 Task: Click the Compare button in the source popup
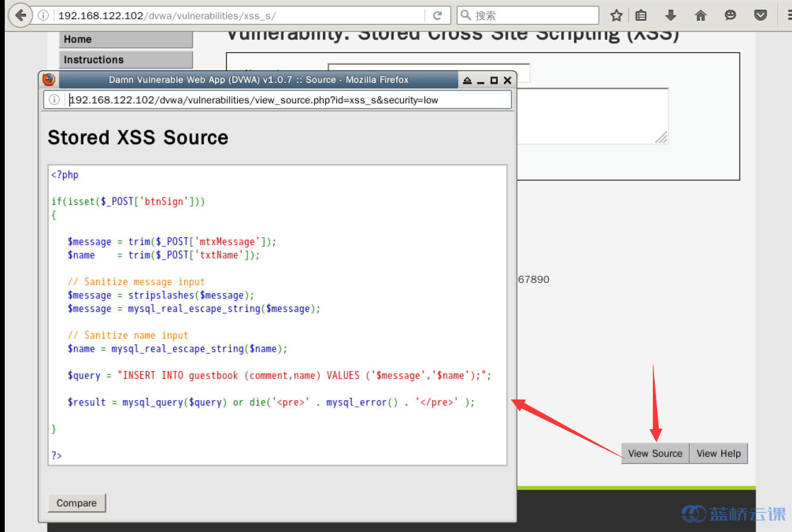pos(77,503)
